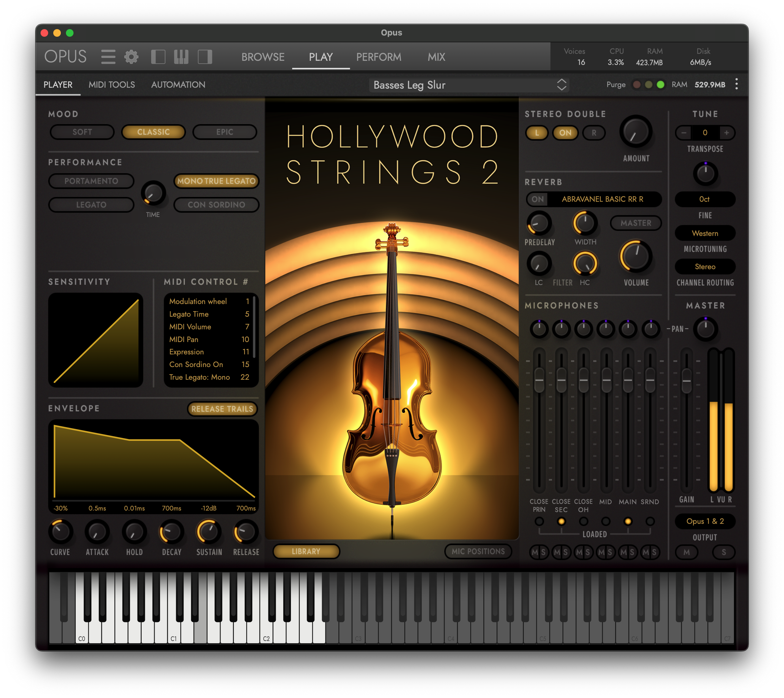Open the three-dot instrument options menu

click(736, 84)
